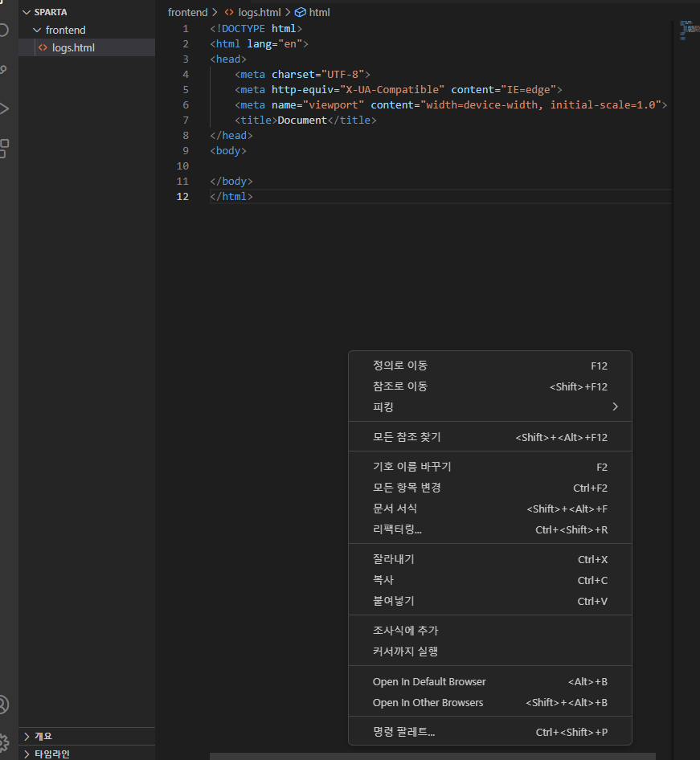The image size is (700, 760).
Task: Choose 잘라내기 (Cut) menu entry
Action: point(490,559)
